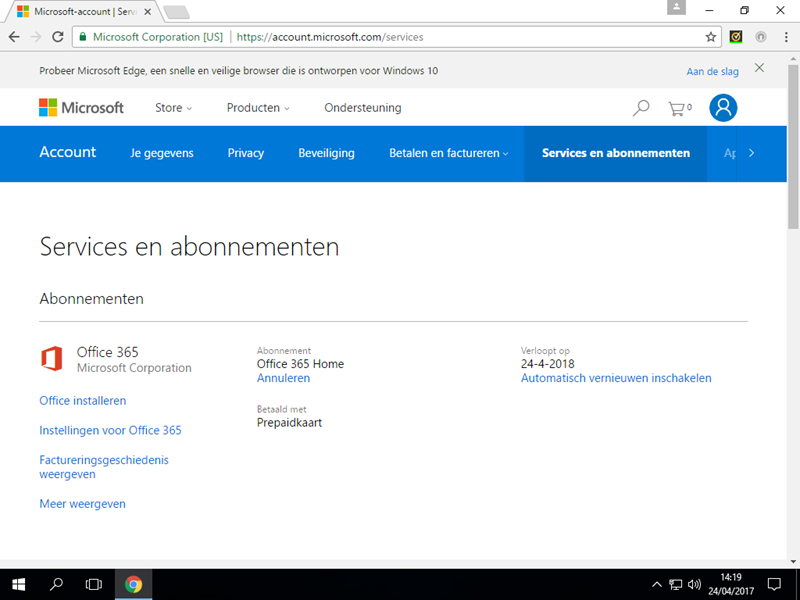Click the Microsoft logo
Screen dimensions: 800x600
pos(81,108)
